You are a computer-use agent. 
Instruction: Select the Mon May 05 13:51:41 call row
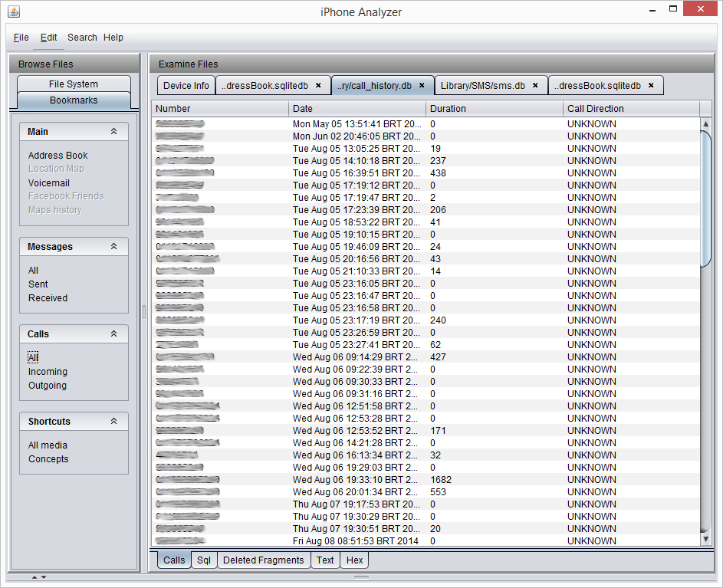(426, 124)
